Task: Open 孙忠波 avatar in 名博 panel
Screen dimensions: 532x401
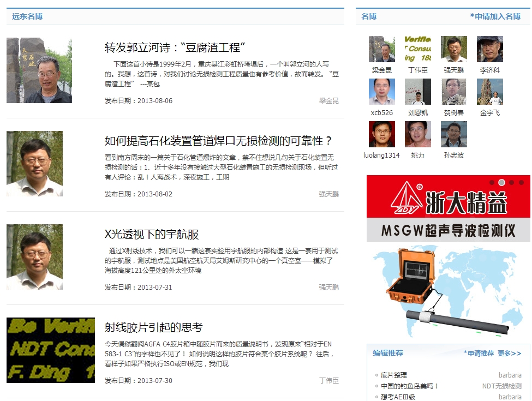Action: pos(453,134)
